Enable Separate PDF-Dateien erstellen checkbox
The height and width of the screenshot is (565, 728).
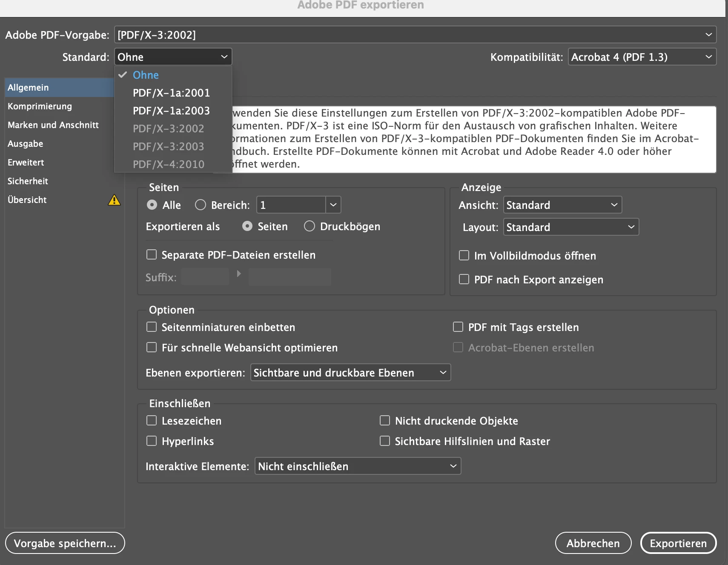pyautogui.click(x=152, y=254)
